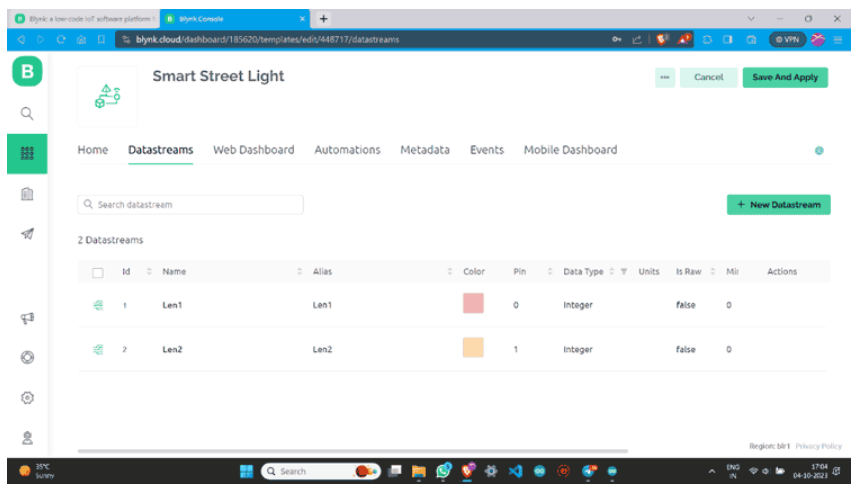This screenshot has height=492, width=856.
Task: Click the Blynk logo in the sidebar
Action: (x=27, y=73)
